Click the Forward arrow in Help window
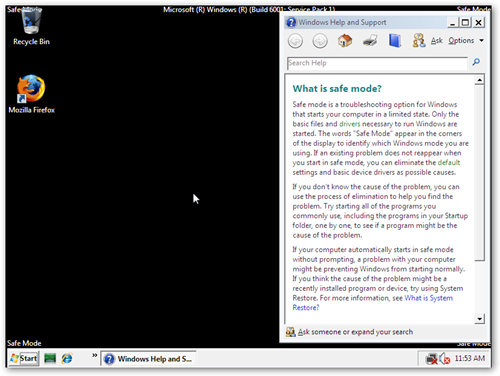 320,41
